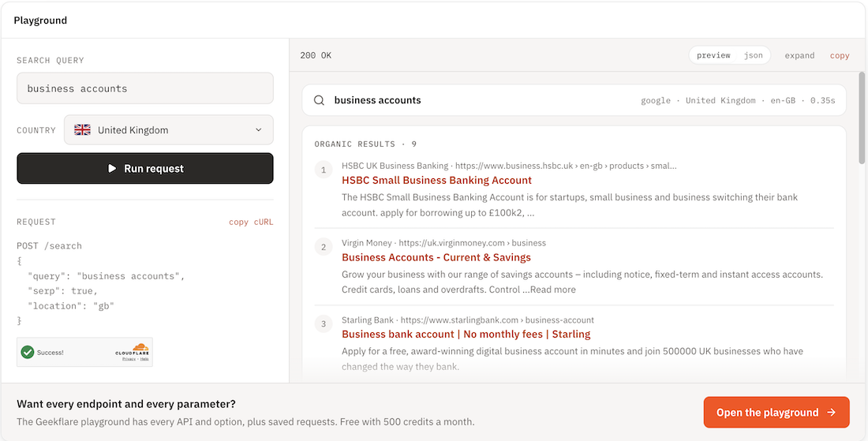
Task: Click copy cURL link
Action: pos(251,222)
